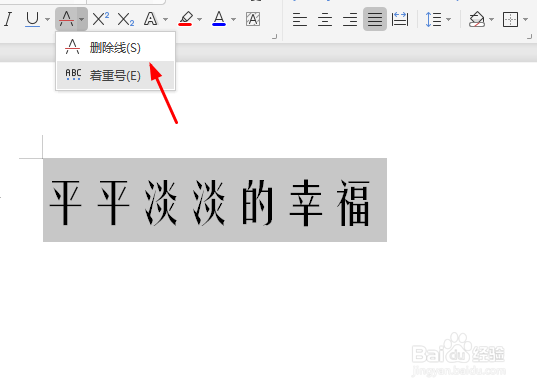The height and width of the screenshot is (390, 537).
Task: Toggle justify alignment
Action: point(375,19)
